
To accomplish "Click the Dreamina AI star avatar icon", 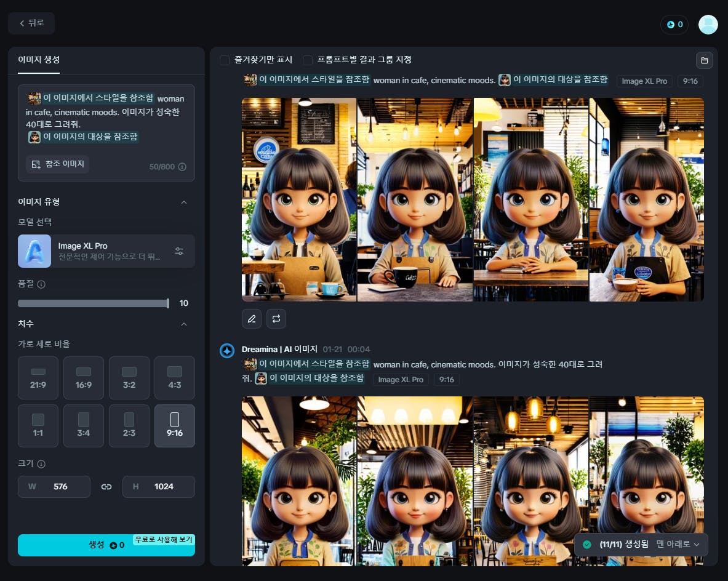I will [x=227, y=351].
